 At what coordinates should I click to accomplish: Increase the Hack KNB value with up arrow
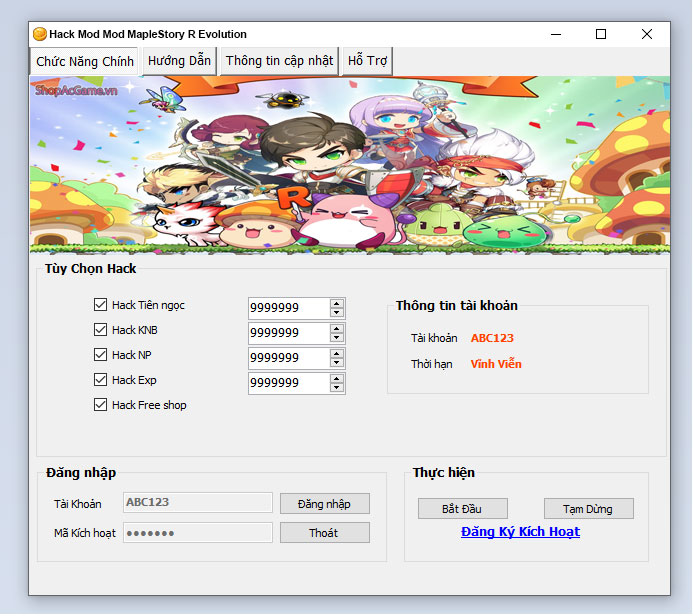(x=337, y=329)
